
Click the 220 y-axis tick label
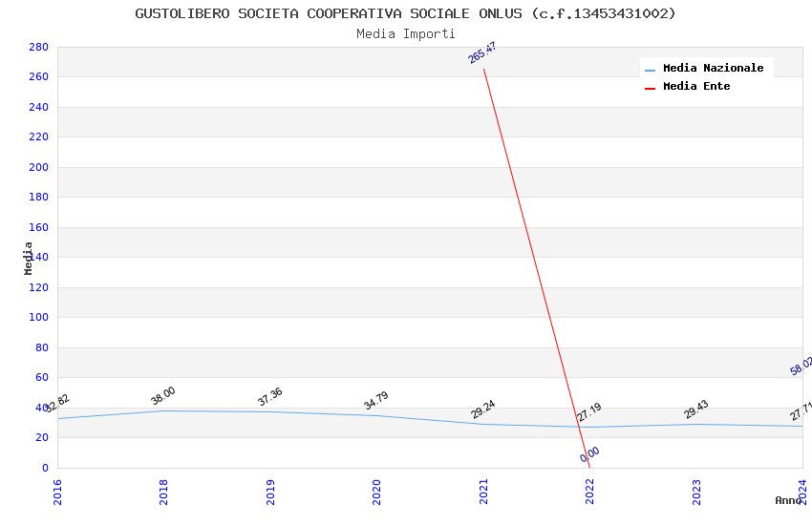38,136
